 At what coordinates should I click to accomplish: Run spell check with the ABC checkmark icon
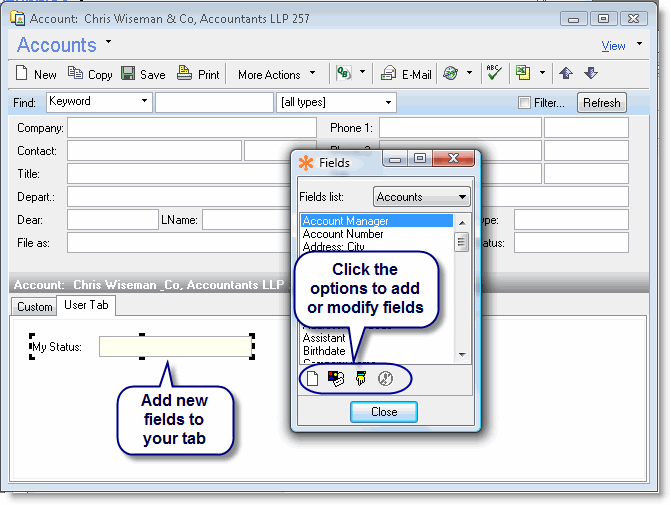tap(493, 73)
